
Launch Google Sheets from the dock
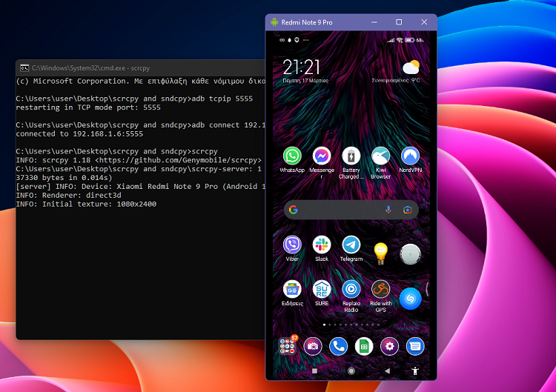(364, 346)
